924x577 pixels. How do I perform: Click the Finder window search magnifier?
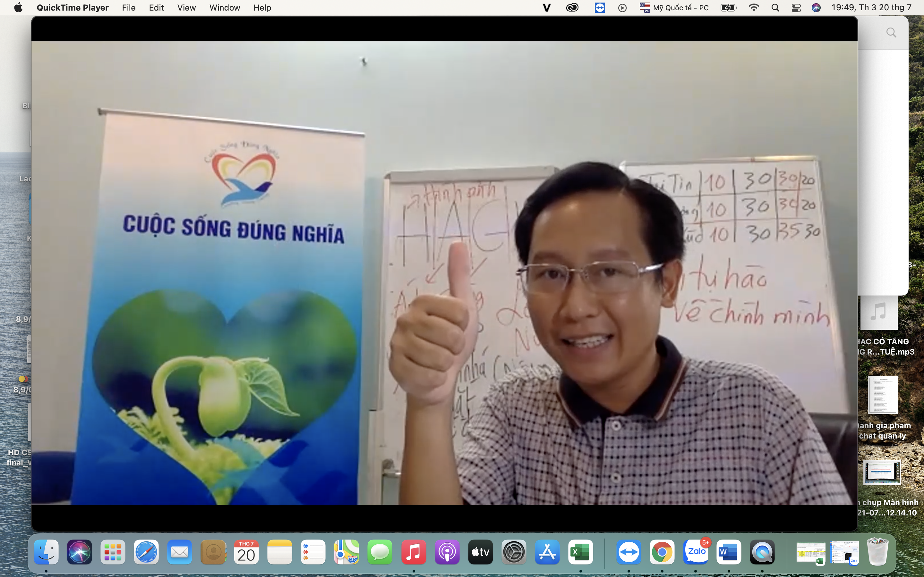[x=891, y=33]
